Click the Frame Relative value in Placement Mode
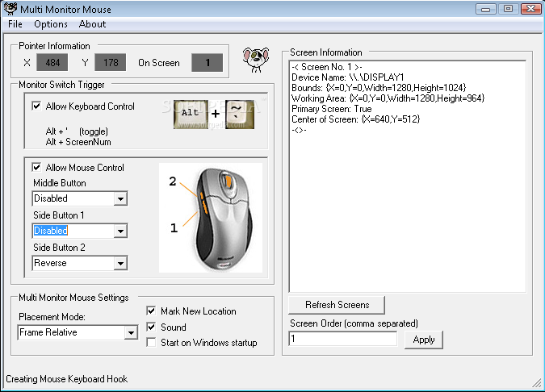Image resolution: width=545 pixels, height=392 pixels. (48, 332)
